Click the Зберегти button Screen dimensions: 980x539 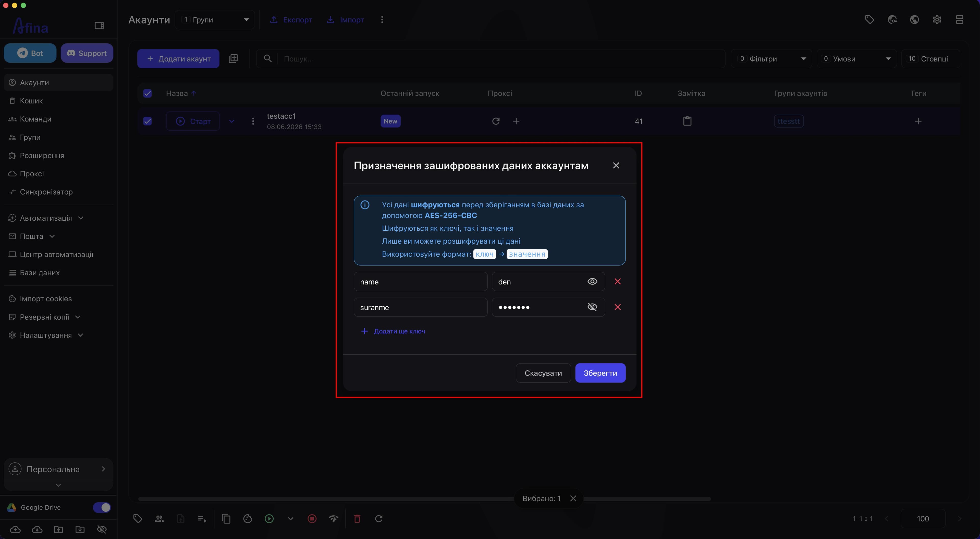(600, 373)
